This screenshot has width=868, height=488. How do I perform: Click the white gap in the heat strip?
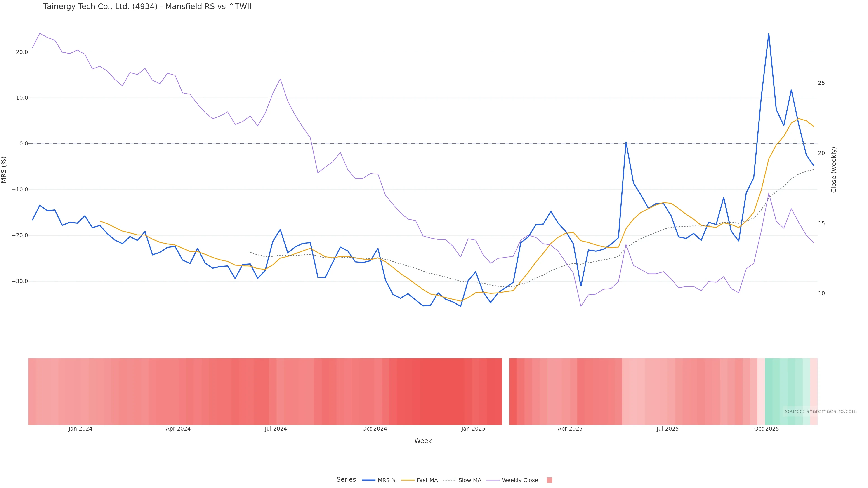pos(505,391)
